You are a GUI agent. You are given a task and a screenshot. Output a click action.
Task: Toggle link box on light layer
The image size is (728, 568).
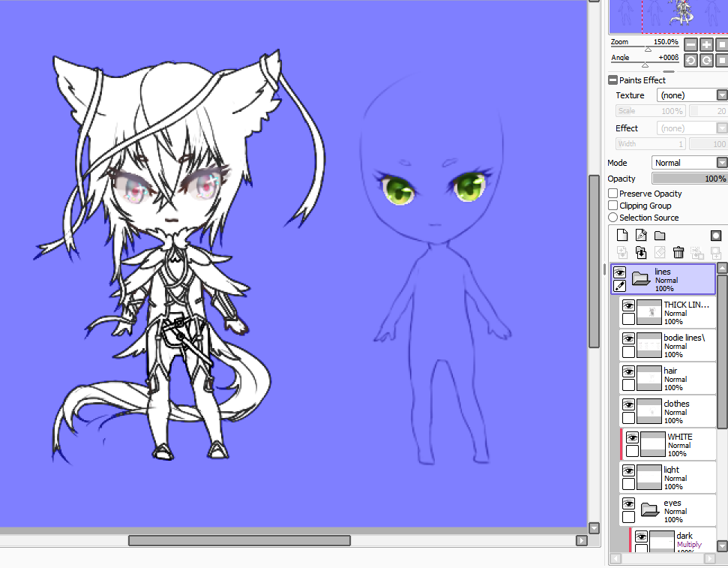tap(628, 484)
